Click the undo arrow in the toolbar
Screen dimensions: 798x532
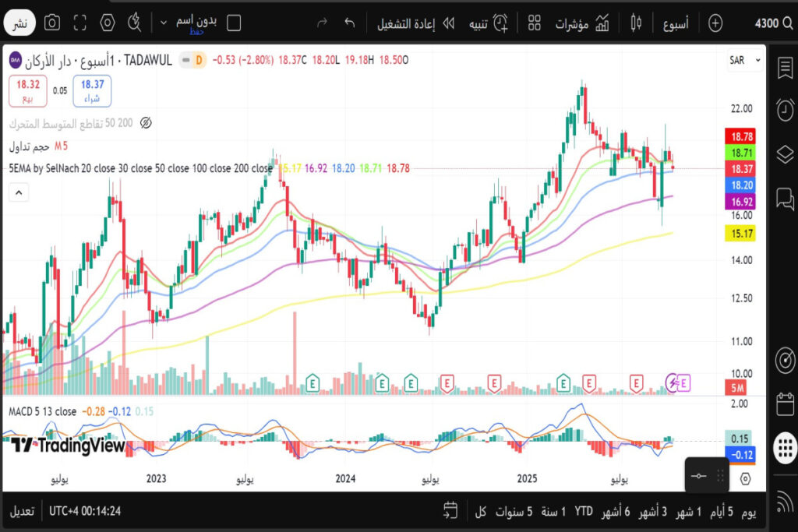pyautogui.click(x=350, y=23)
